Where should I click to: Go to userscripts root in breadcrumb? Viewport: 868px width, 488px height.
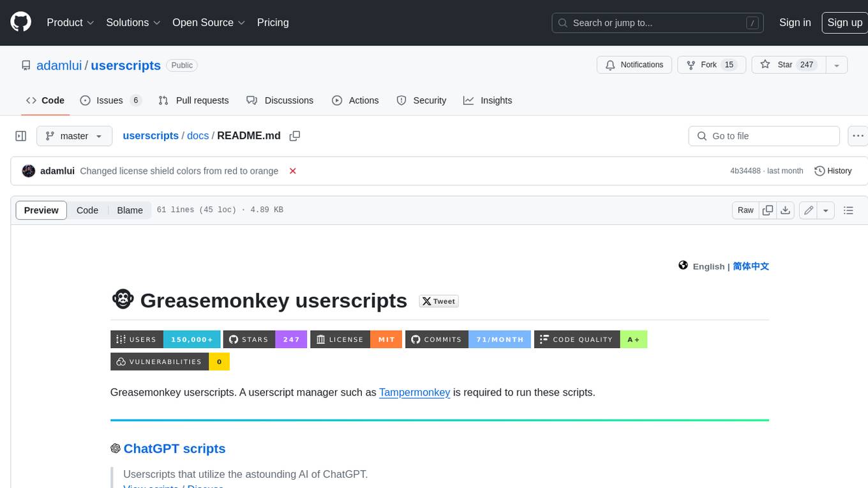coord(151,136)
